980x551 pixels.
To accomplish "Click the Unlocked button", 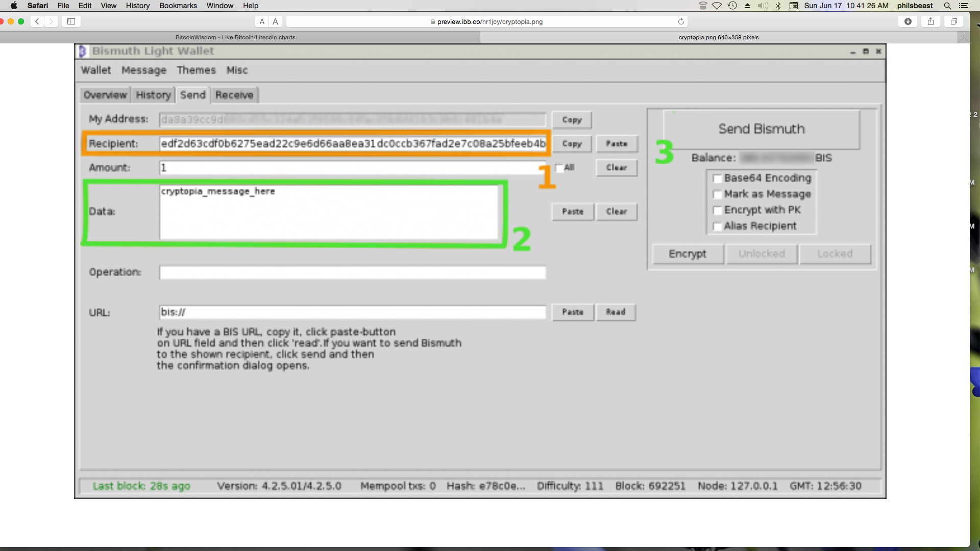I will 762,254.
